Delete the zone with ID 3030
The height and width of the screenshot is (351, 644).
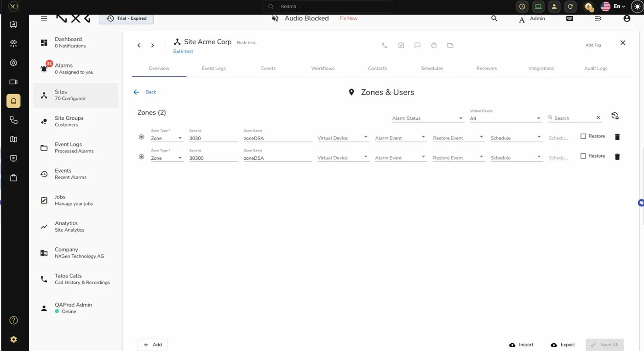pos(617,137)
